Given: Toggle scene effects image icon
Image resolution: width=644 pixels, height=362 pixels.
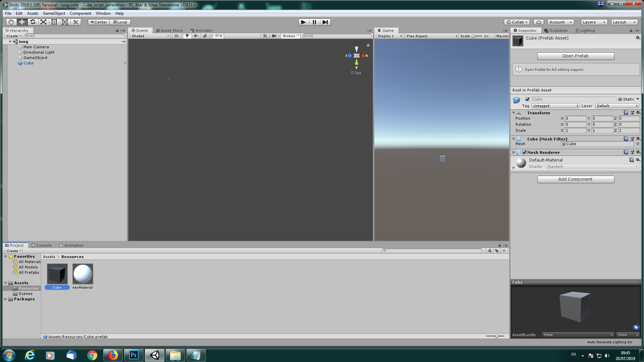Looking at the screenshot, I should tap(205, 36).
